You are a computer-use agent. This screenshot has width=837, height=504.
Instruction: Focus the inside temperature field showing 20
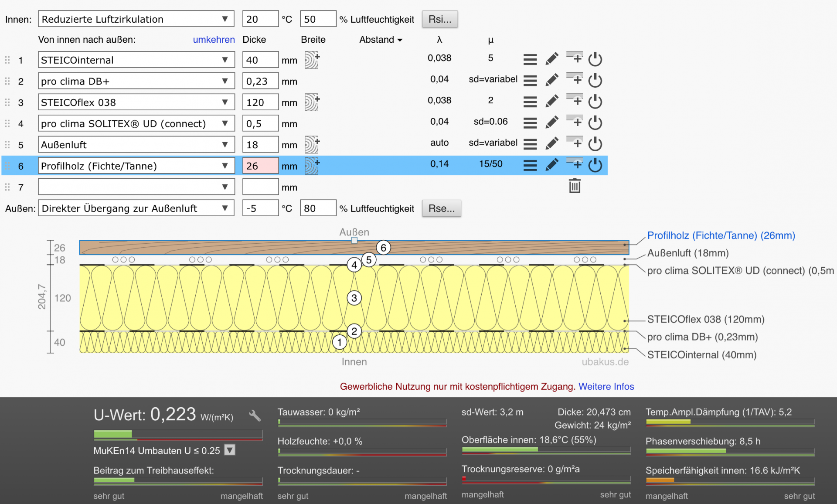pos(260,19)
